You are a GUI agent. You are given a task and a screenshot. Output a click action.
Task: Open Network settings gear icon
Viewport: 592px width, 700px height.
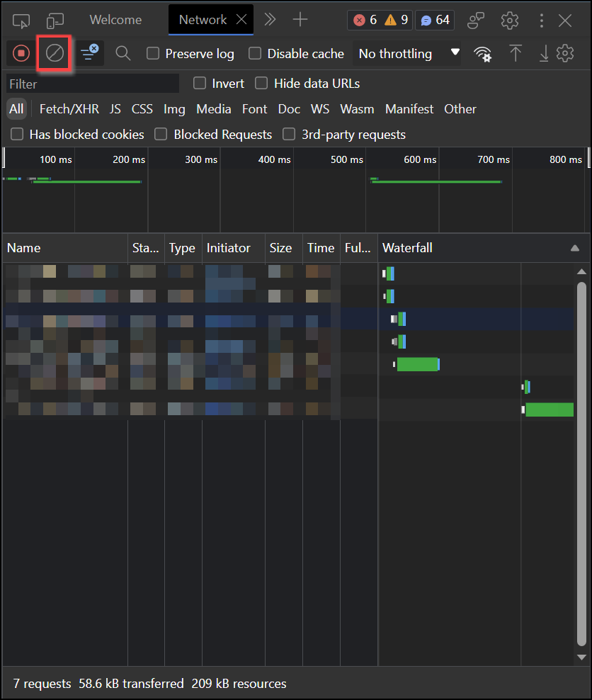[565, 54]
